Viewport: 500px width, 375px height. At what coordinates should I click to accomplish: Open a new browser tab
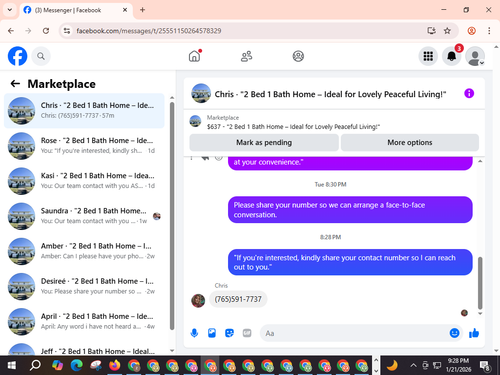(142, 10)
